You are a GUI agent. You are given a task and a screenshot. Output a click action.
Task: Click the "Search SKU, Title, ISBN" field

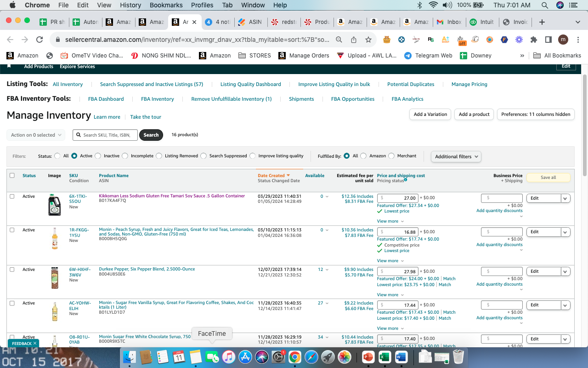[105, 135]
